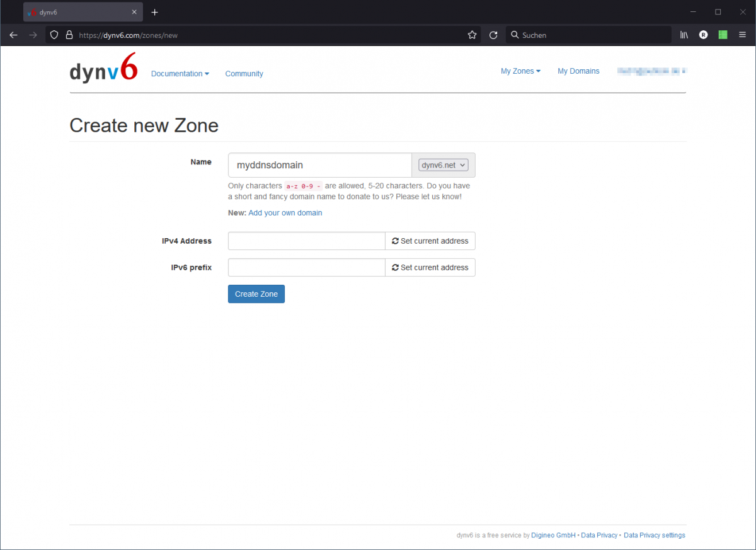Open the library bookshelf icon
756x550 pixels.
(x=684, y=35)
